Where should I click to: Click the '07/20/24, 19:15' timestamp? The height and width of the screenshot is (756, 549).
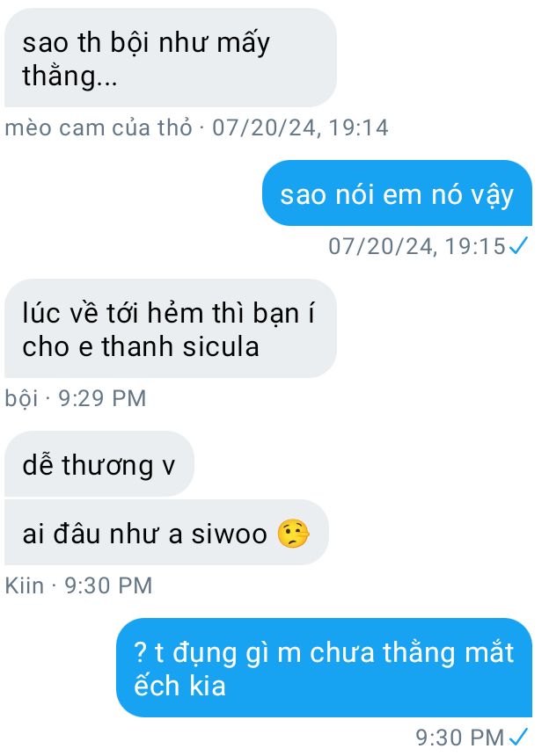point(417,246)
